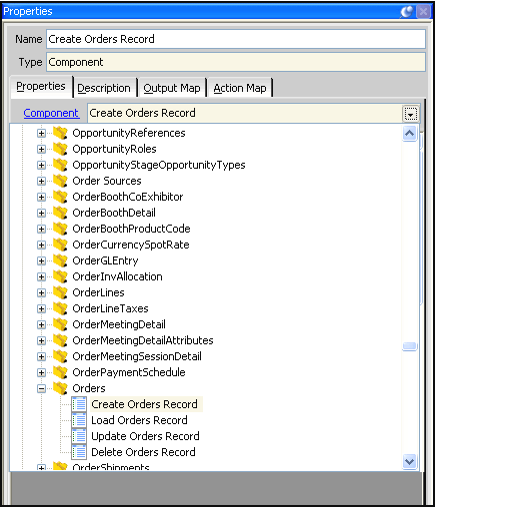The width and height of the screenshot is (528, 520).
Task: Click the Update Orders Record component icon
Action: (x=79, y=436)
